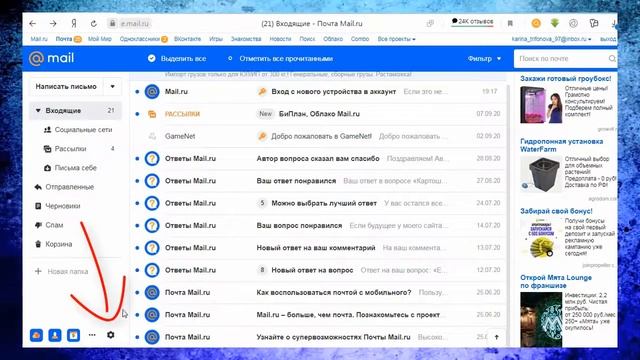640x360 pixels.
Task: Open Новости in top navigation
Action: [280, 39]
